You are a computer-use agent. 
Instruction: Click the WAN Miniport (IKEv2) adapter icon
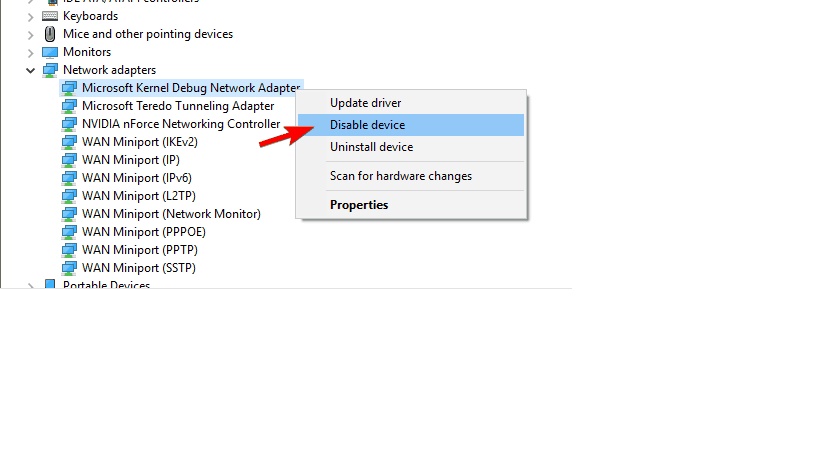[x=69, y=142]
